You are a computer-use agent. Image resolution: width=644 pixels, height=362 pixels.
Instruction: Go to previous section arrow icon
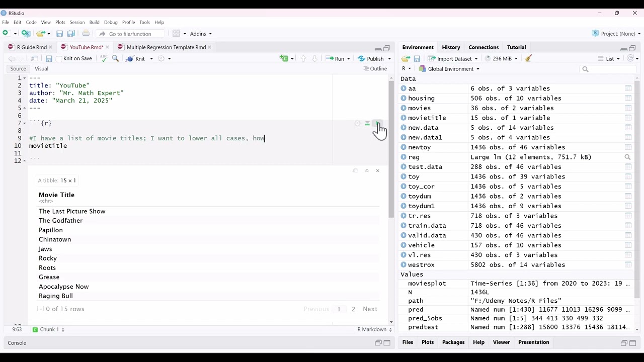tap(303, 59)
